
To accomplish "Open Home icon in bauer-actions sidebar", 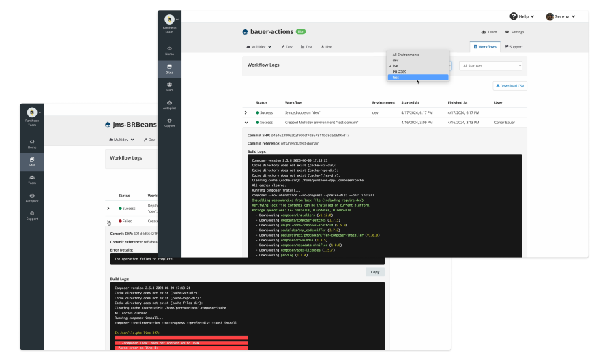I will 169,49.
